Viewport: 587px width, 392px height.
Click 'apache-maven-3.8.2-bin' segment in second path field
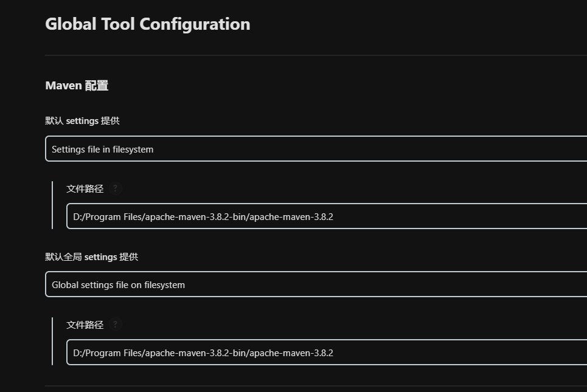click(195, 353)
